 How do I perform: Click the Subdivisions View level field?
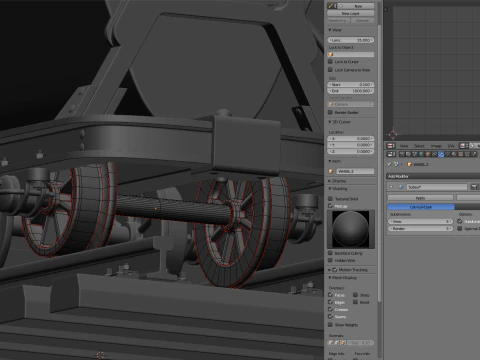(x=421, y=221)
